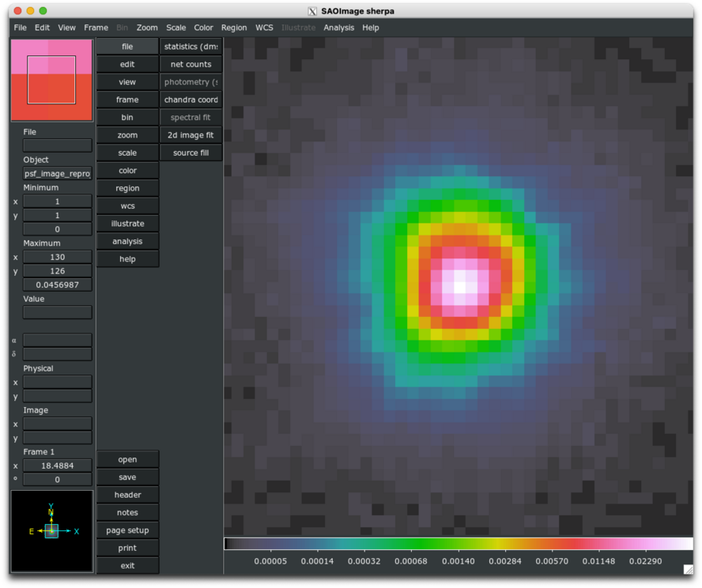Click the panner thumbnail in the top-left
Viewport: 702px width, 588px height.
click(51, 80)
